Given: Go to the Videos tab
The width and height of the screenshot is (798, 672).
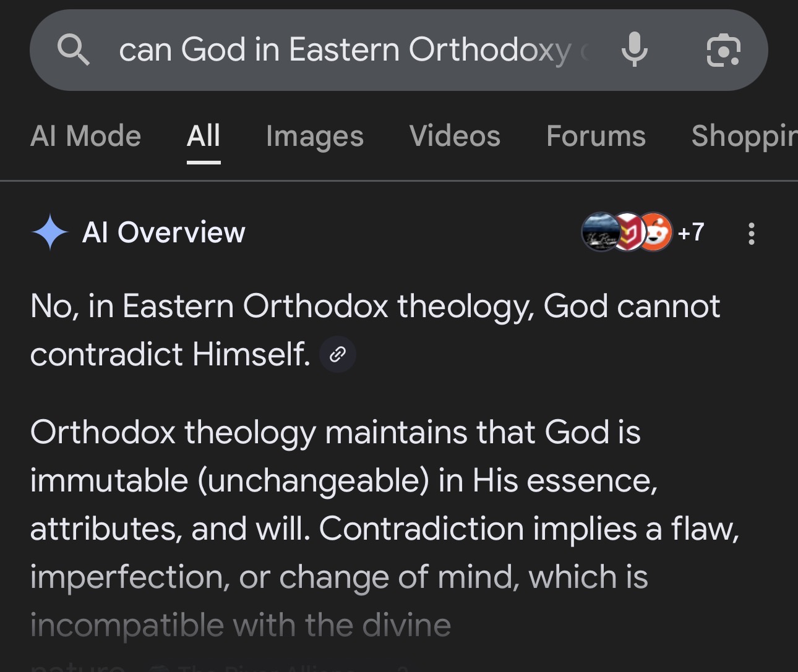Looking at the screenshot, I should (455, 136).
